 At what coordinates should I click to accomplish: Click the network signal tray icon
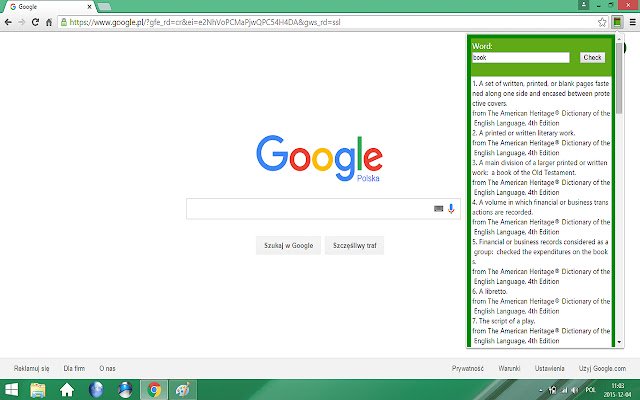564,390
